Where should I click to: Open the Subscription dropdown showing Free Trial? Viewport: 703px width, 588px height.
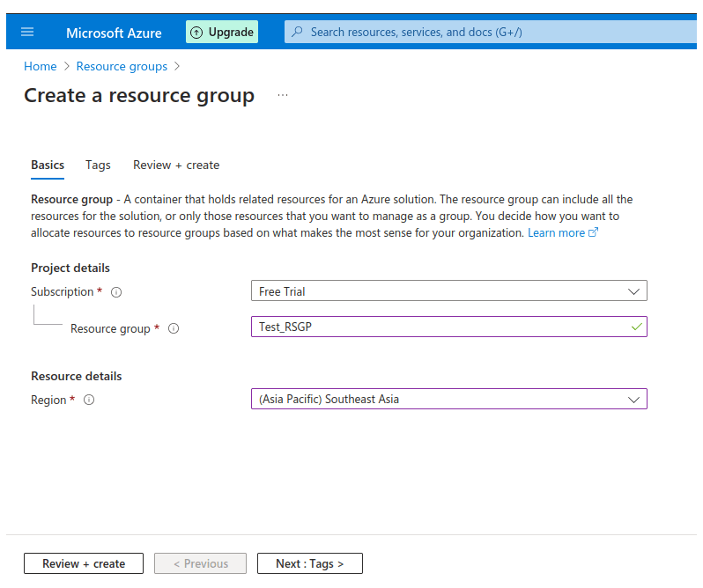tap(448, 291)
